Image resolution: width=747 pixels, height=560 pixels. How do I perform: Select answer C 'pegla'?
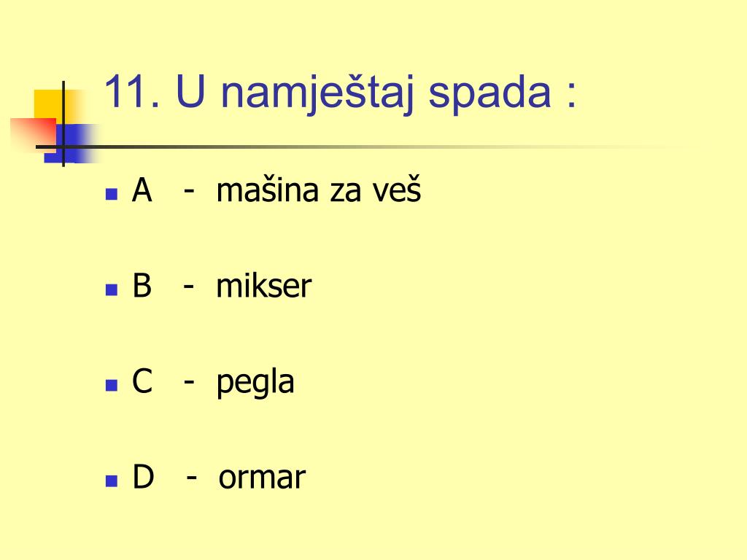coord(255,384)
